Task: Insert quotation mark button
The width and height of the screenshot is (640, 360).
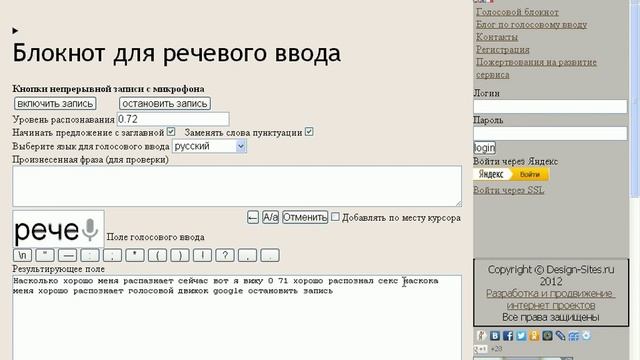Action: click(45, 255)
